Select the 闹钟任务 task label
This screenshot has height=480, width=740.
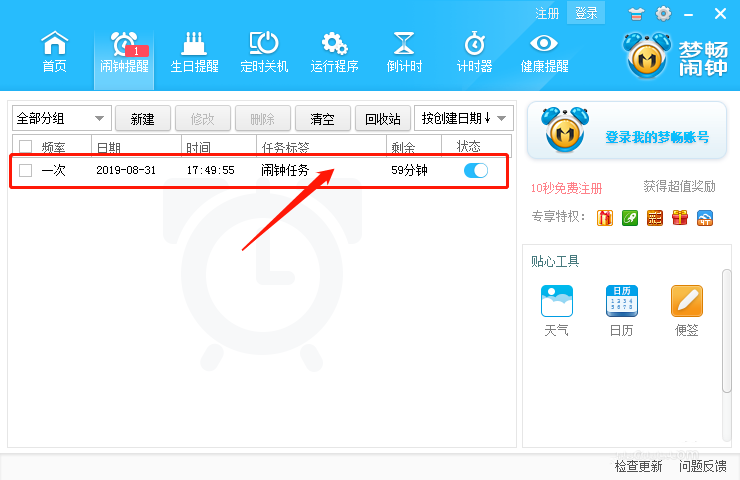(285, 170)
